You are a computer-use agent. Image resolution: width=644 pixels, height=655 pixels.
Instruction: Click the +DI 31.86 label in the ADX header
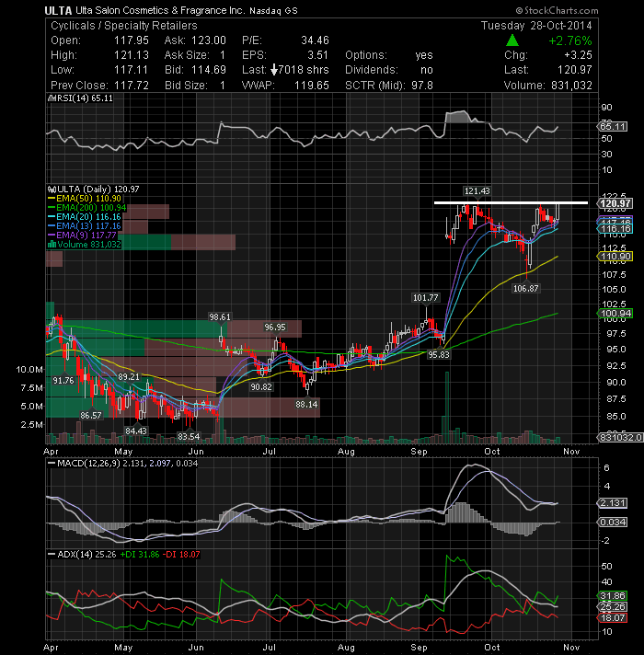click(x=140, y=555)
